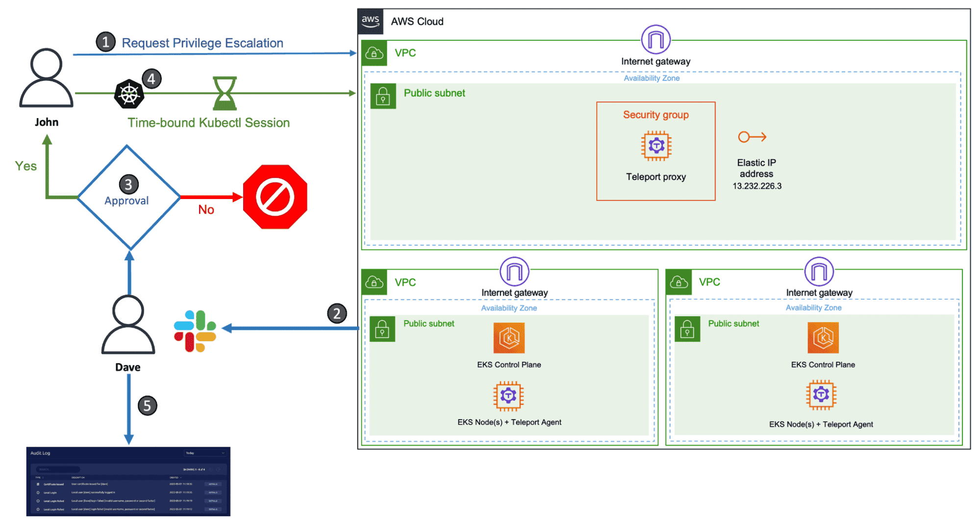Click the AWS Cloud logo
Viewport: 980px width, 525px height.
coord(370,21)
